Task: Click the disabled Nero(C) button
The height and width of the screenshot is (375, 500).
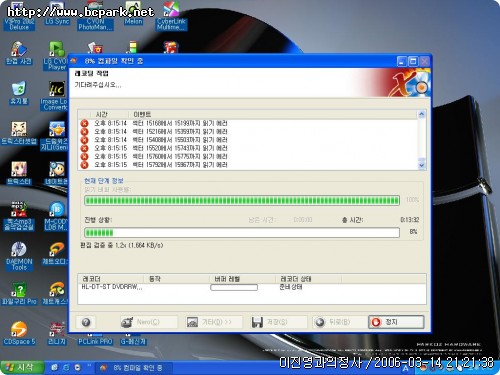Action: pyautogui.click(x=148, y=322)
